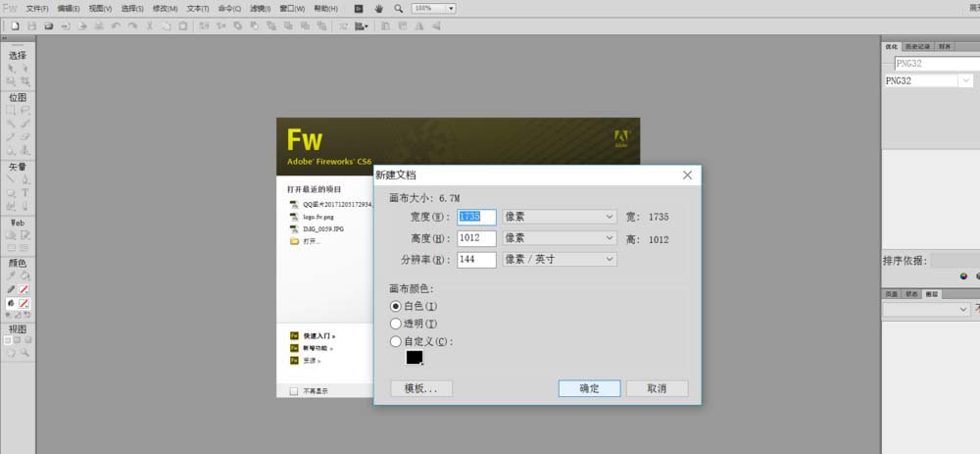Viewport: 980px width, 454px height.
Task: Switch to the 历史记录 panel tab
Action: (x=917, y=46)
